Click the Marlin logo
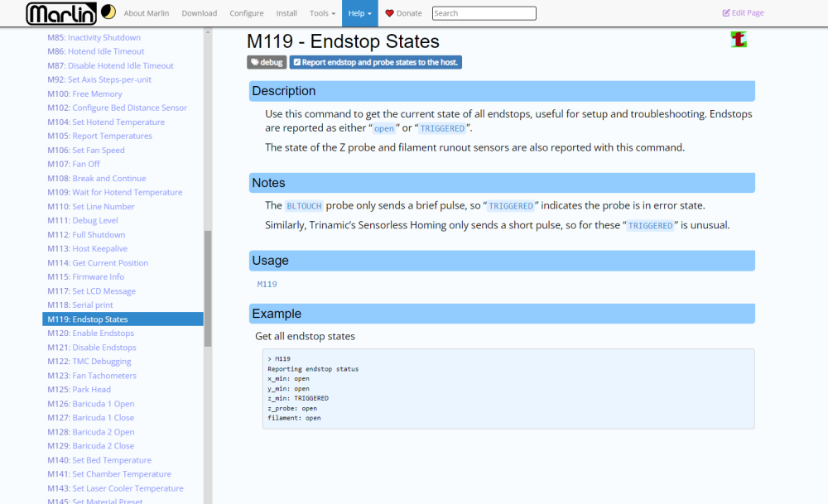Viewport: 828px width, 504px height. [x=61, y=14]
